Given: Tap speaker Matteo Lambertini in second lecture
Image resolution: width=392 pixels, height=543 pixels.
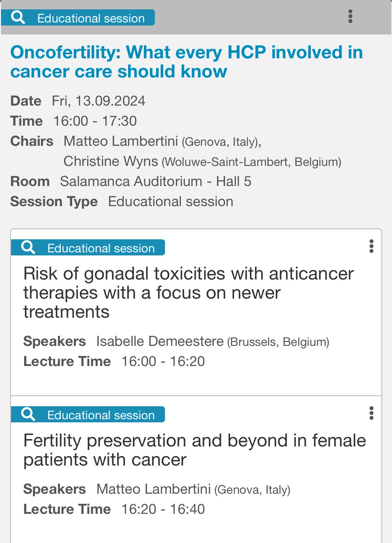Looking at the screenshot, I should 154,489.
